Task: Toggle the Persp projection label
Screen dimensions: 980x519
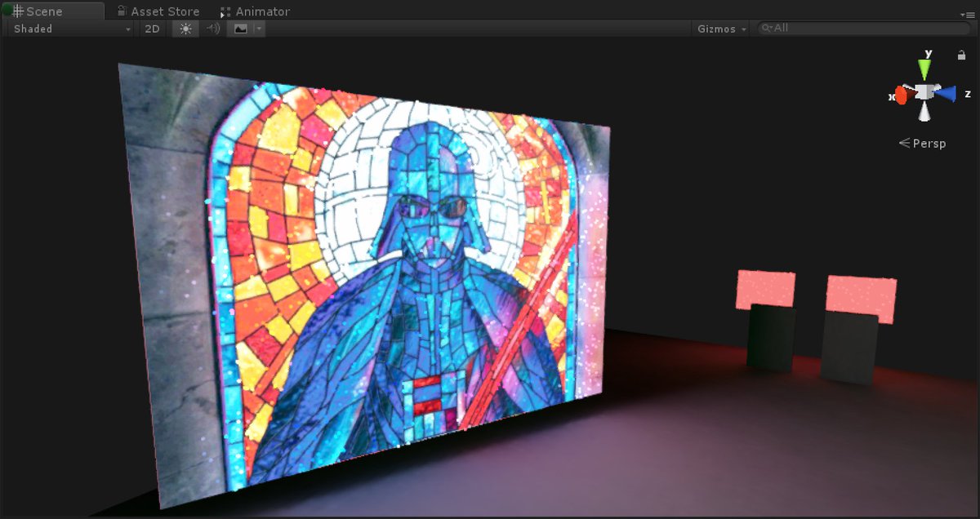Action: point(922,144)
